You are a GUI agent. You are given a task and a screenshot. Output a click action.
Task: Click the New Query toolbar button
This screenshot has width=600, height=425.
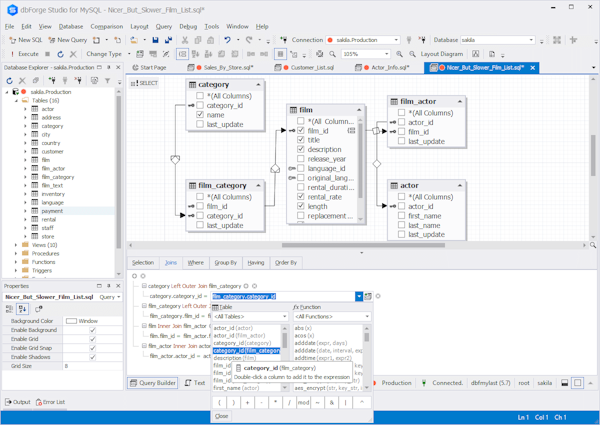pyautogui.click(x=70, y=40)
